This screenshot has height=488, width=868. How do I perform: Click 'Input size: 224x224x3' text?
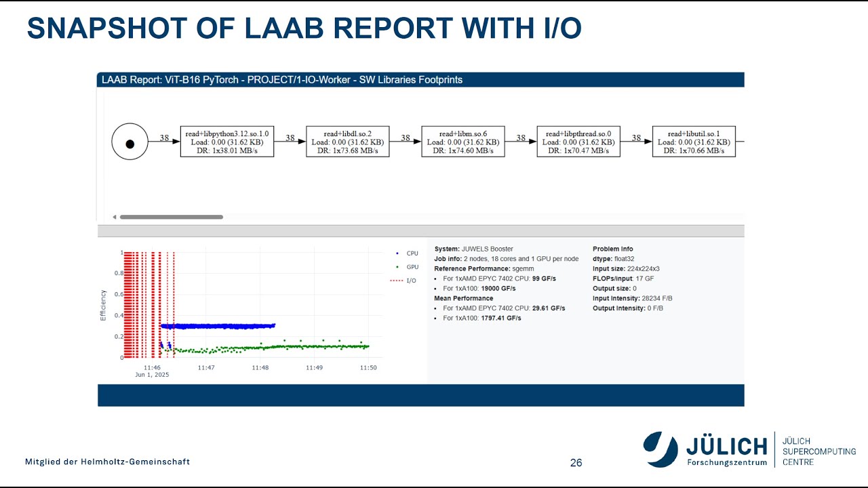(x=626, y=268)
